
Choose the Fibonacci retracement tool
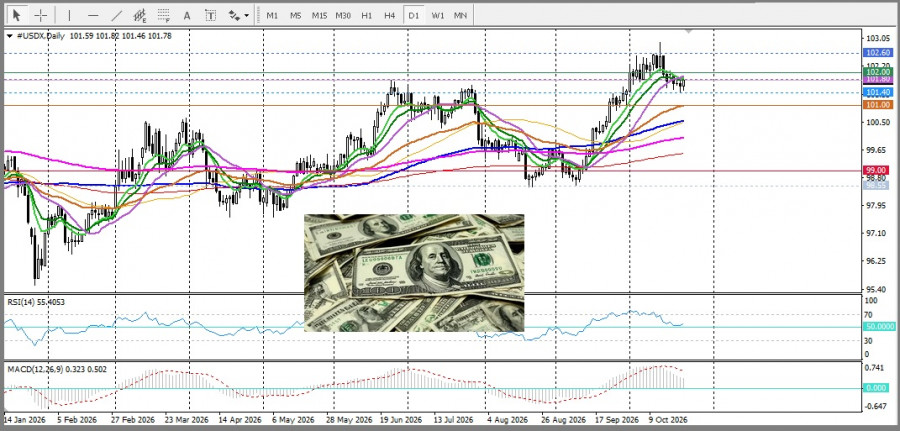pyautogui.click(x=164, y=15)
